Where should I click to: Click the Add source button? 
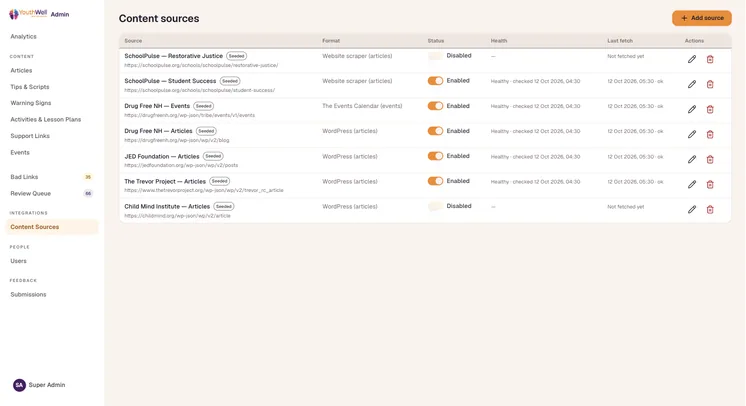pyautogui.click(x=702, y=18)
